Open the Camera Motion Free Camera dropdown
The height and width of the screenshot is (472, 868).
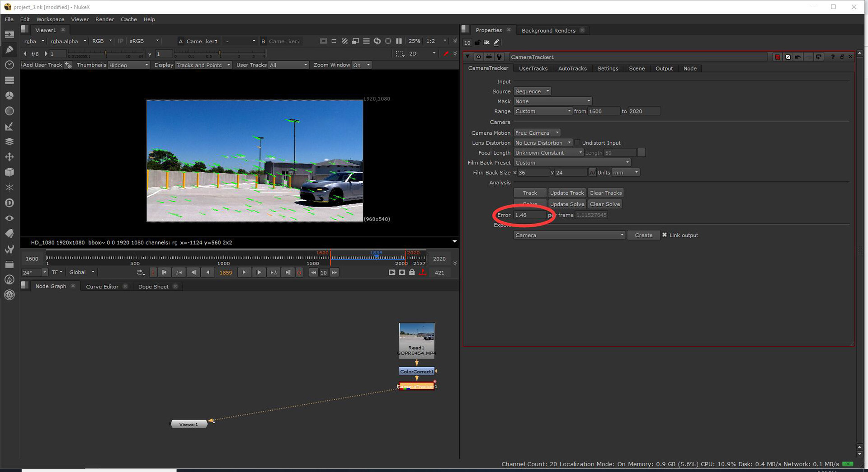click(537, 133)
